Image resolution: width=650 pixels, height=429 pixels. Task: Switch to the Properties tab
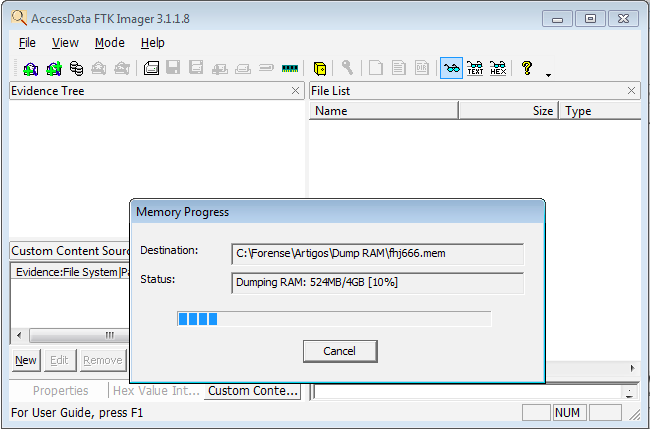(61, 391)
